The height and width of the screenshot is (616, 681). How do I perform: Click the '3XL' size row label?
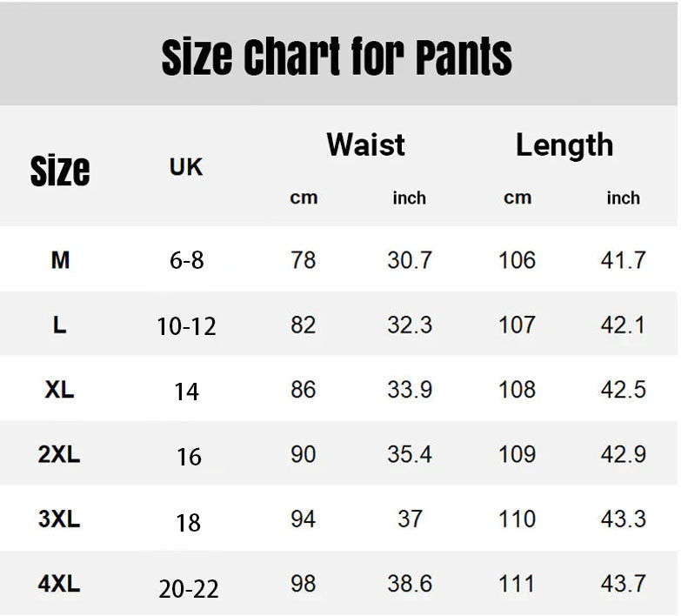tap(60, 519)
